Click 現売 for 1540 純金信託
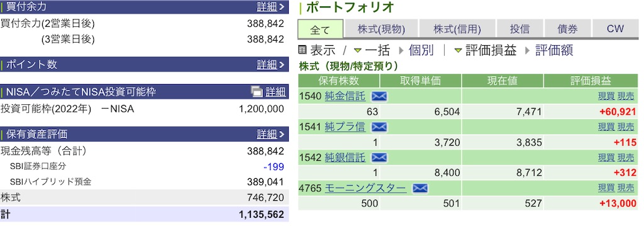Image resolution: width=644 pixels, height=226 pixels. click(x=626, y=97)
